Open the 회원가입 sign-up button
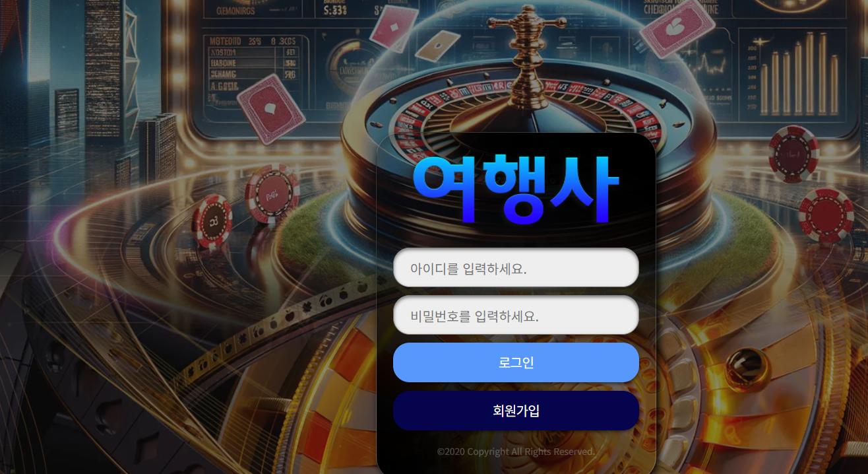This screenshot has height=474, width=868. (x=516, y=411)
